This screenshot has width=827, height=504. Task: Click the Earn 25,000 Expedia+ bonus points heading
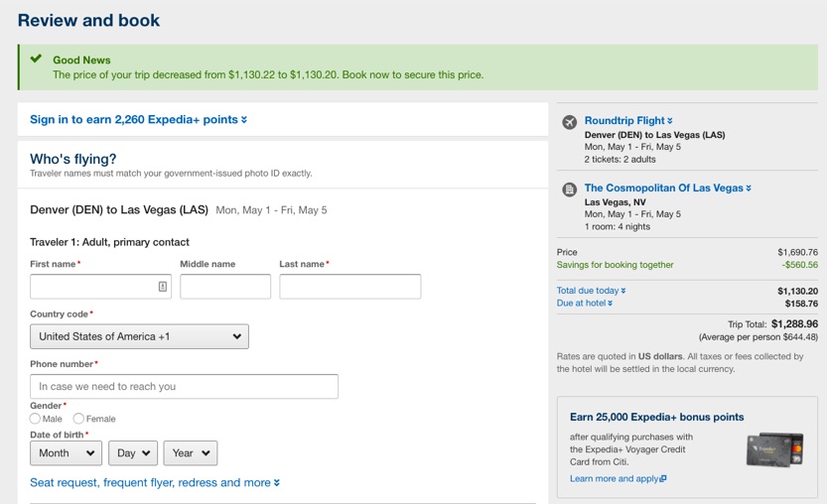(656, 417)
